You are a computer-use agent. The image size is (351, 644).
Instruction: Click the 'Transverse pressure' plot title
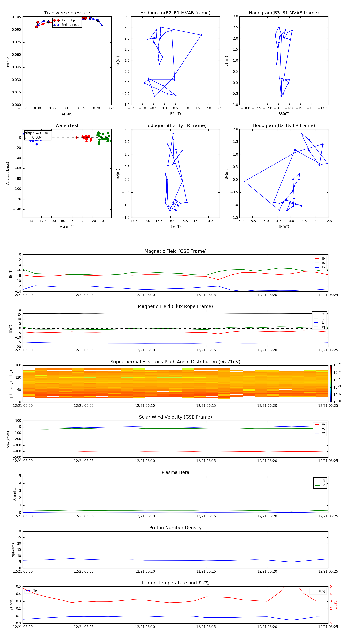click(67, 13)
